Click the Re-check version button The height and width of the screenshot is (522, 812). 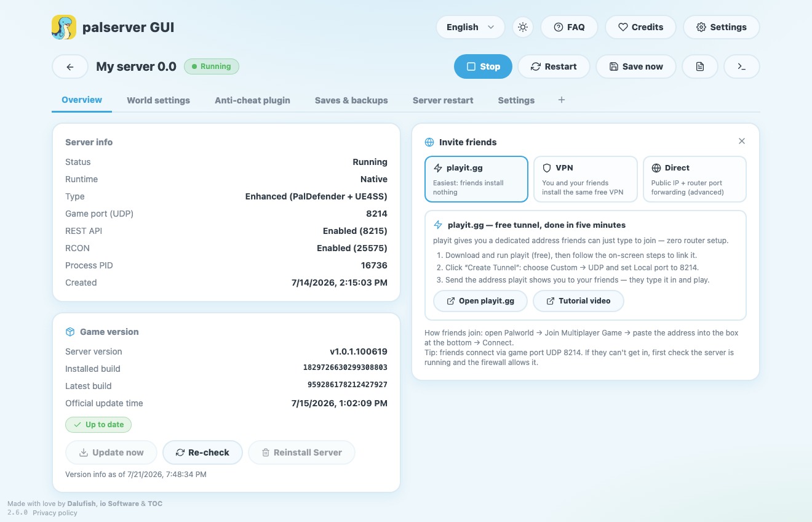(x=202, y=452)
